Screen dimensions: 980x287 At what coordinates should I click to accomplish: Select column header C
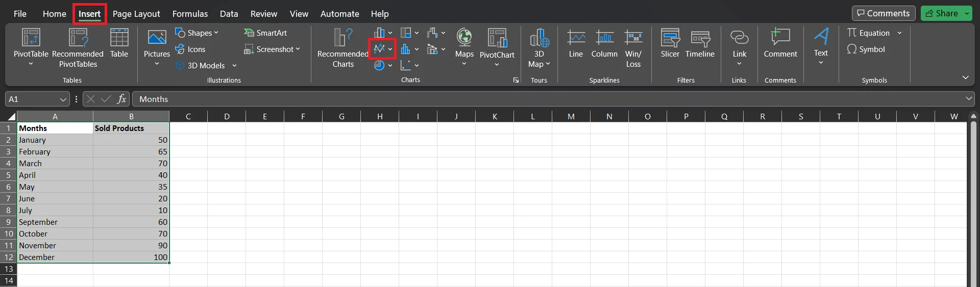pyautogui.click(x=188, y=117)
